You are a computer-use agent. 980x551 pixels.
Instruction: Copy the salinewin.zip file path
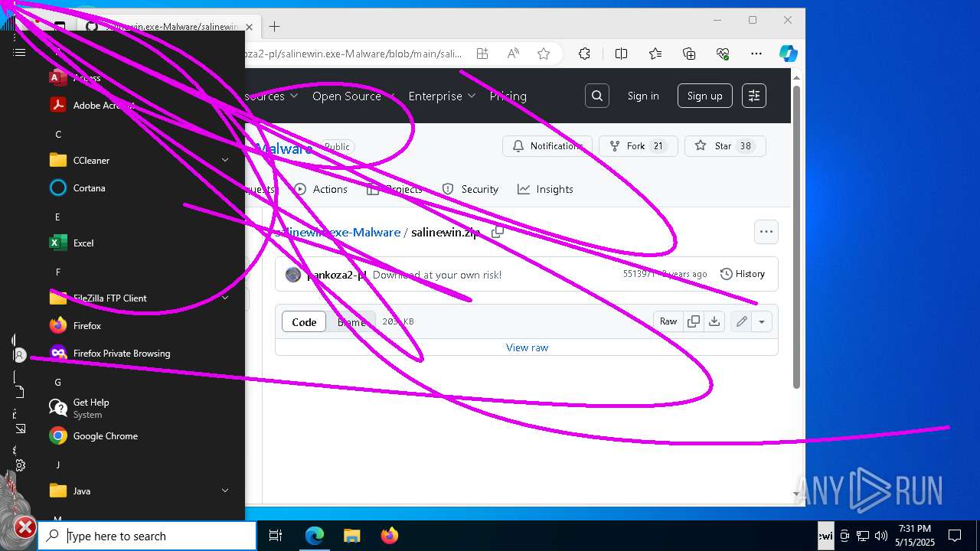point(498,232)
